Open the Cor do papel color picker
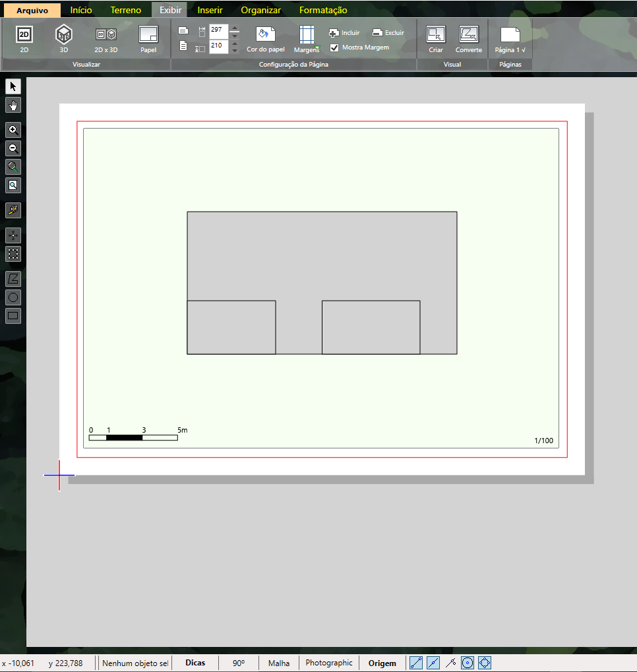This screenshot has width=637, height=672. coord(265,39)
